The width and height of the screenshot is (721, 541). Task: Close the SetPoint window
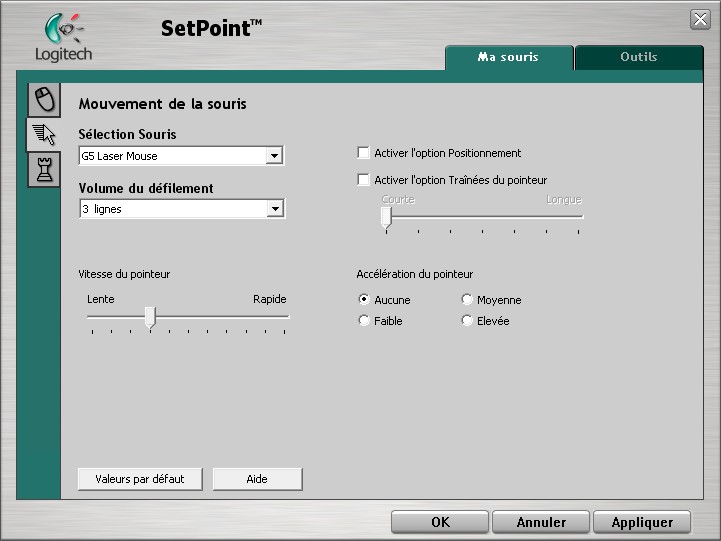tap(700, 19)
